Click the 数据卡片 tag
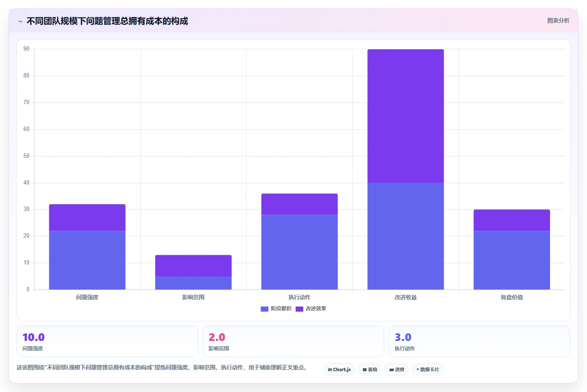 (x=428, y=369)
